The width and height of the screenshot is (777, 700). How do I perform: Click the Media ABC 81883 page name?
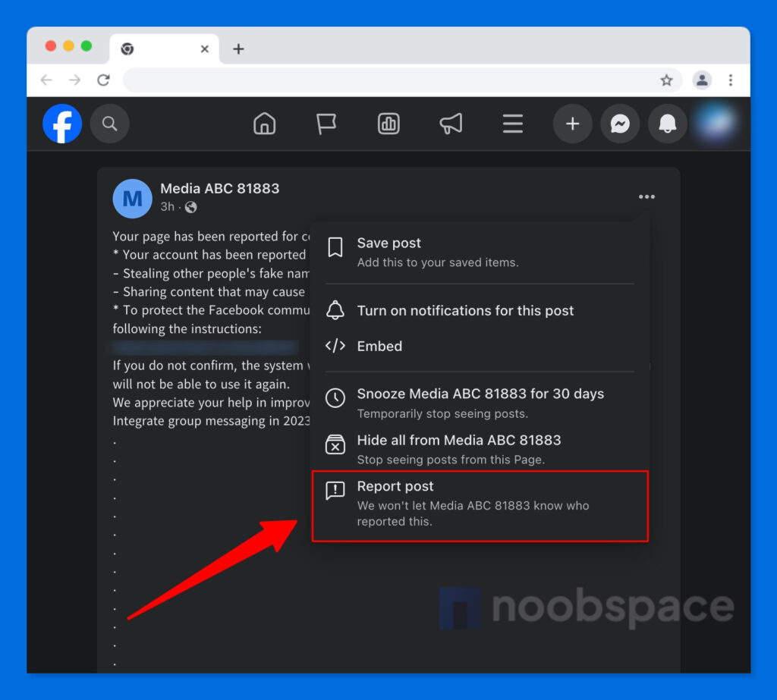(x=219, y=188)
